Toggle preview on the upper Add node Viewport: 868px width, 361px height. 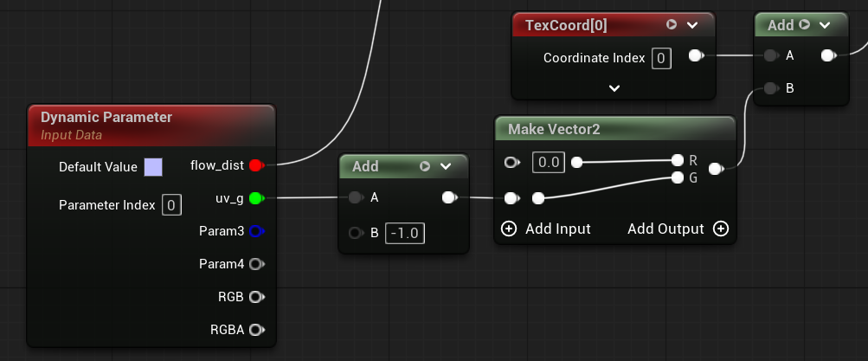(805, 24)
